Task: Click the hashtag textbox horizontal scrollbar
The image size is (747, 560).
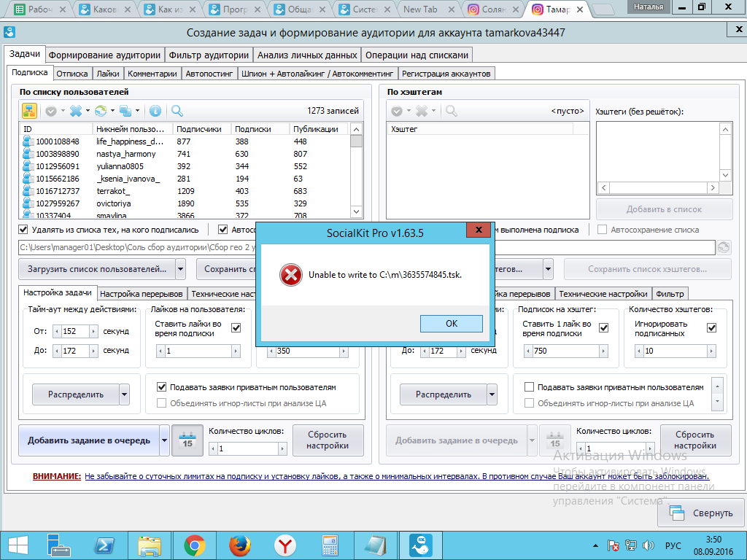Action: pos(658,187)
